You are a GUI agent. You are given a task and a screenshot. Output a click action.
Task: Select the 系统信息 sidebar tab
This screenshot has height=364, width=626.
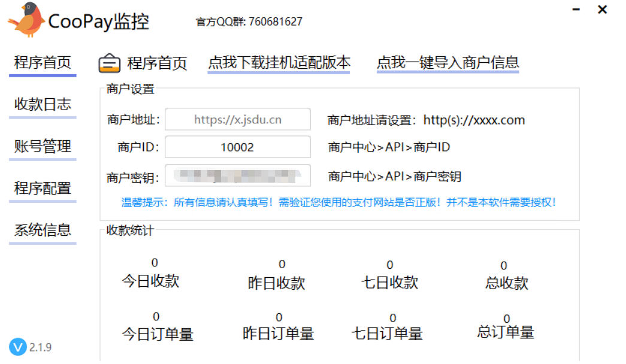[43, 230]
